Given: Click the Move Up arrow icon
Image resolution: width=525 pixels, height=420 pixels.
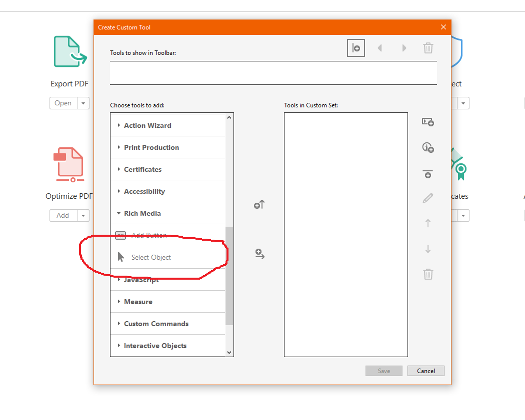Looking at the screenshot, I should coord(428,223).
